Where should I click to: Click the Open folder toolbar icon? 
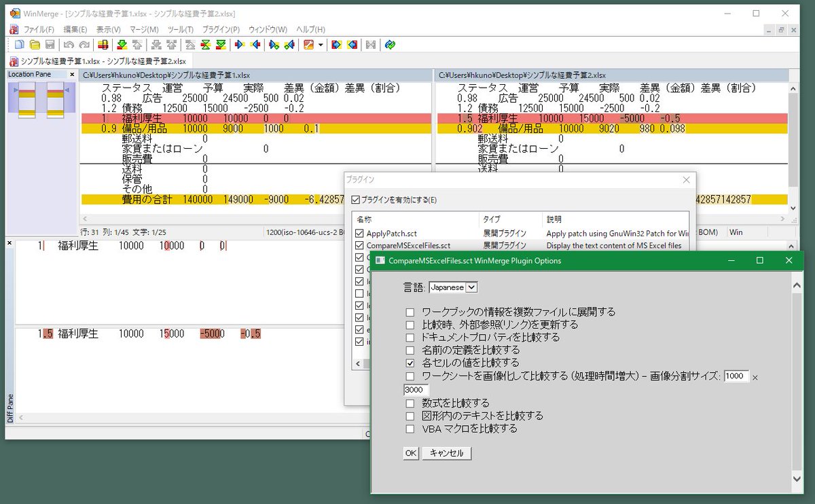point(34,45)
